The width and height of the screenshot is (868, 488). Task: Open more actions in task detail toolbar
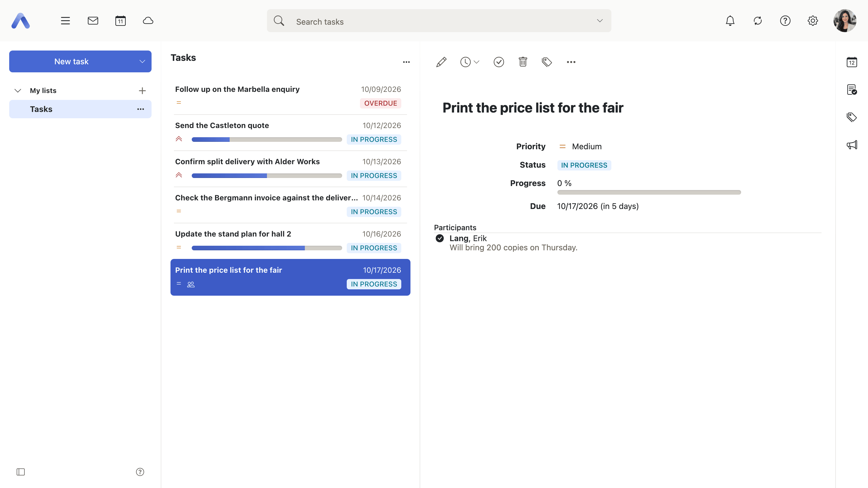571,62
